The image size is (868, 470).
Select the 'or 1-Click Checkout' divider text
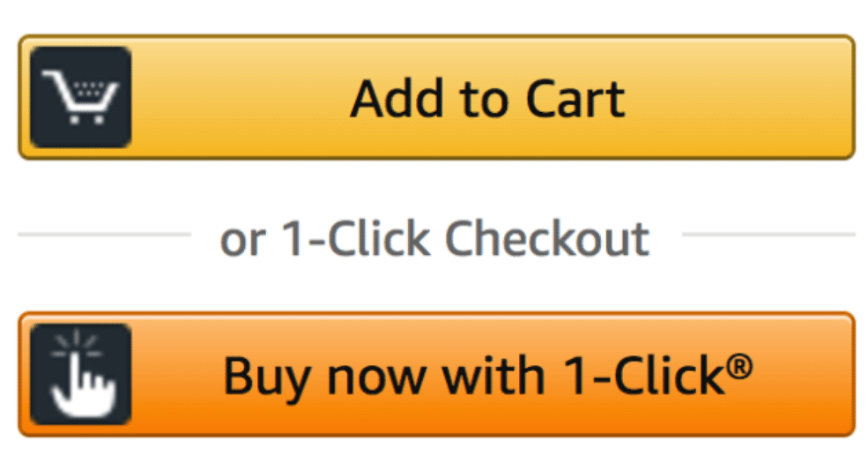click(434, 239)
